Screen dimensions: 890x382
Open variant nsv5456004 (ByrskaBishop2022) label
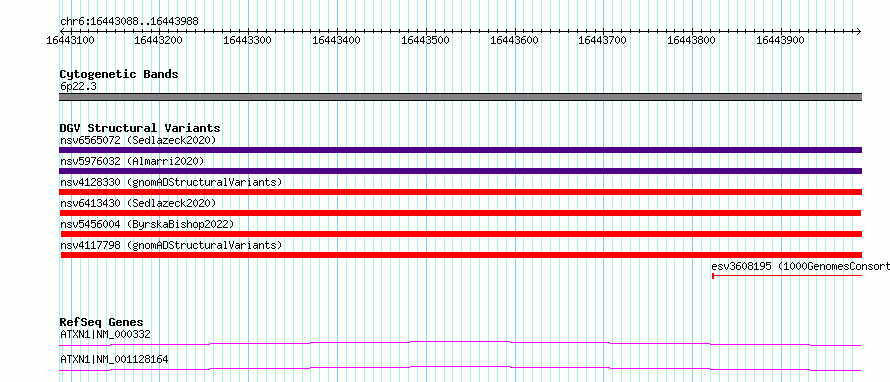click(147, 224)
